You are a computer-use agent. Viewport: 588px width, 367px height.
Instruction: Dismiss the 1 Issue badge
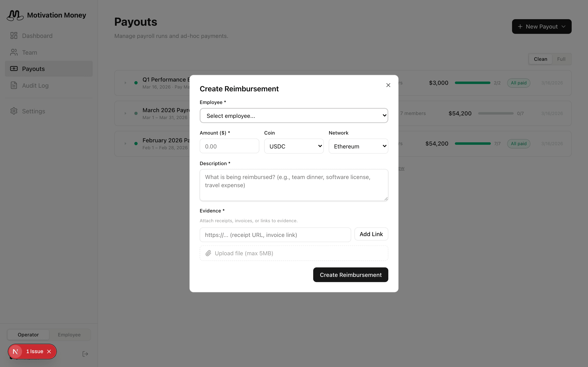pyautogui.click(x=49, y=352)
